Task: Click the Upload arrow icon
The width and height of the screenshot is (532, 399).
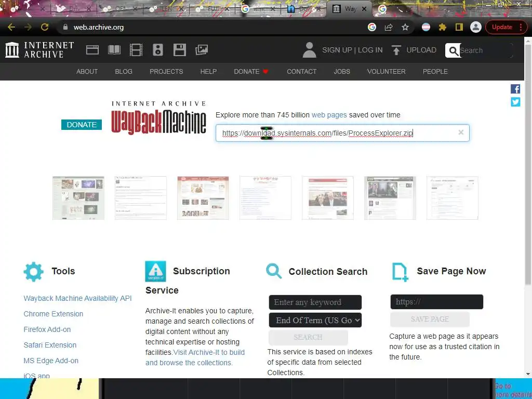Action: point(396,50)
